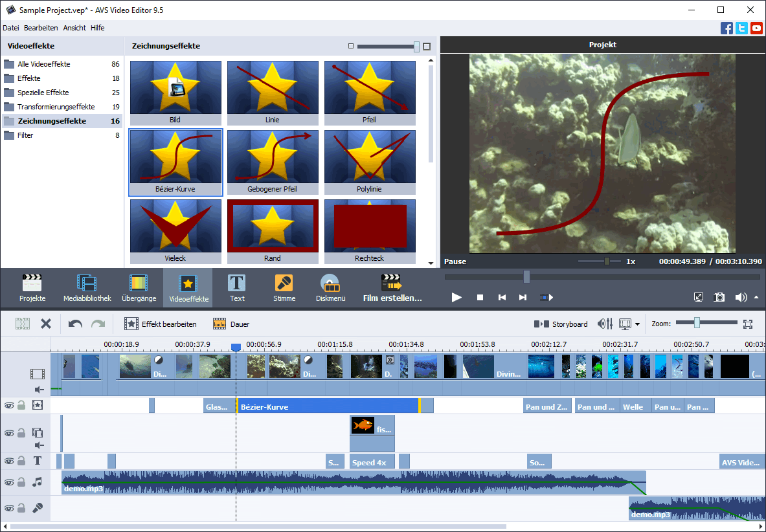
Task: Open the Bearbeiten menu
Action: [x=41, y=28]
